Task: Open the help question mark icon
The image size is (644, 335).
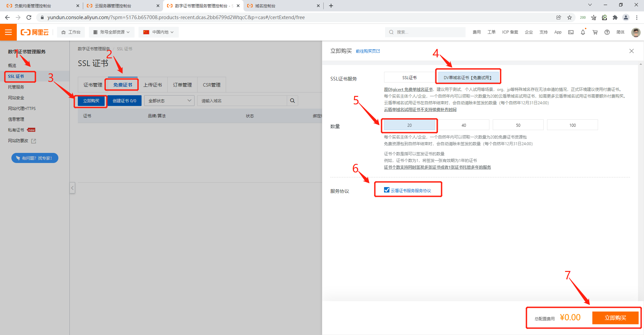Action: tap(607, 32)
